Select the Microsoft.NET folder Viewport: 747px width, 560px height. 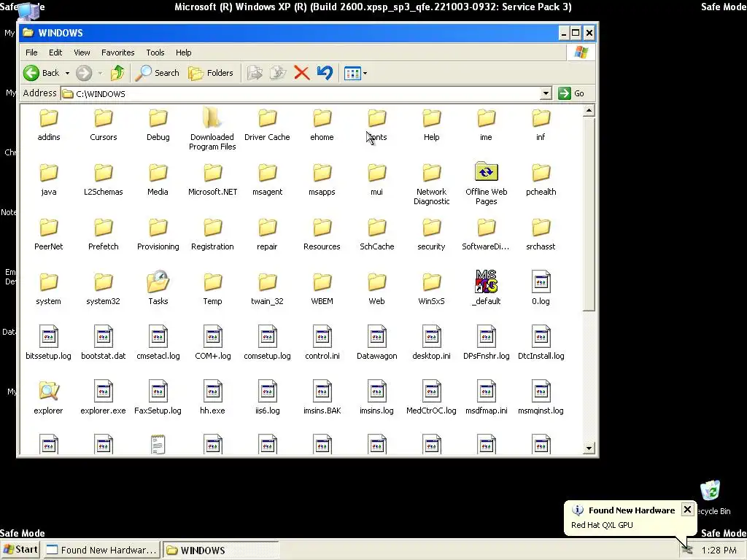pos(212,179)
